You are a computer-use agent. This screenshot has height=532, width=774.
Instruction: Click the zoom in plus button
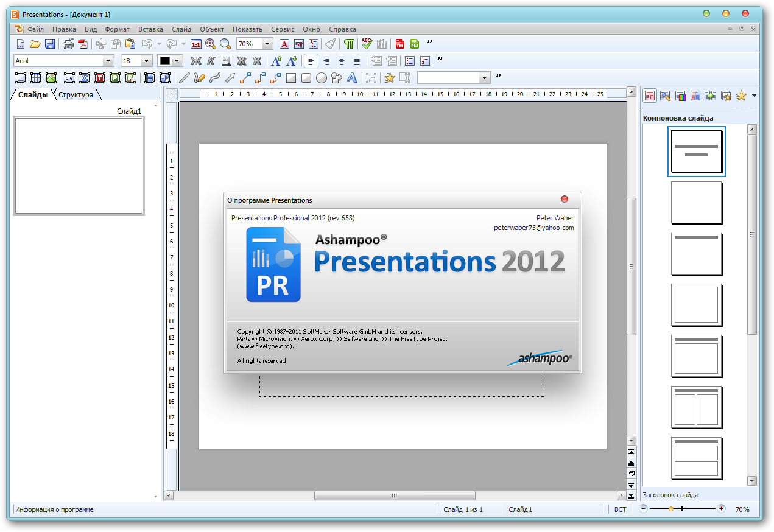pos(721,509)
